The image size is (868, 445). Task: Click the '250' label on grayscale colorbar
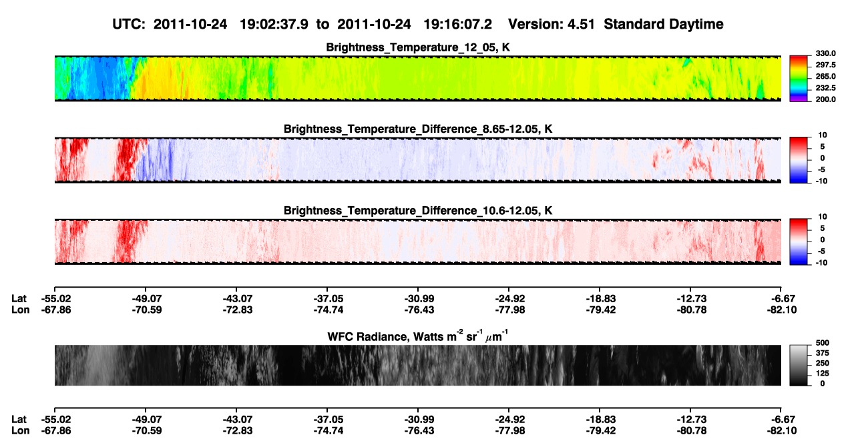[x=823, y=364]
